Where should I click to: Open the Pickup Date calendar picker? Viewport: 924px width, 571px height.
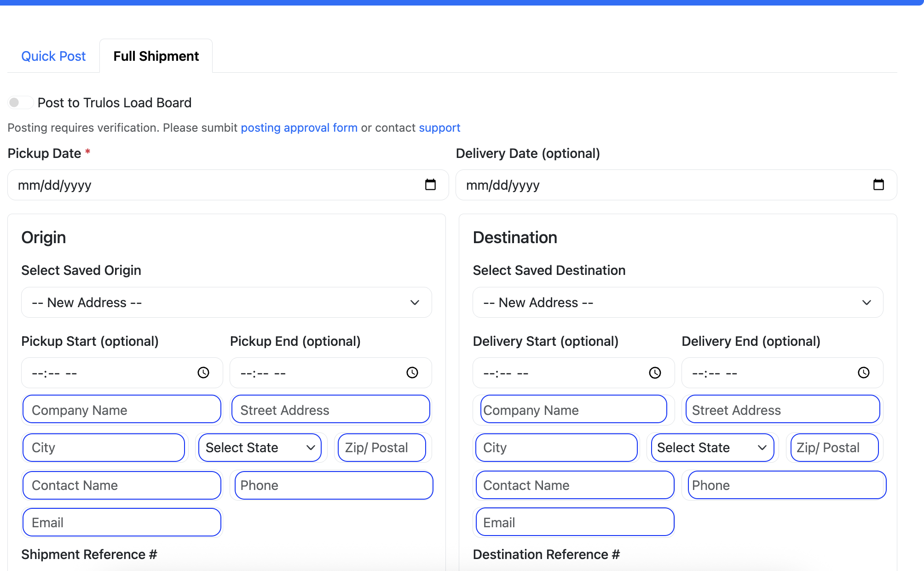click(x=431, y=185)
